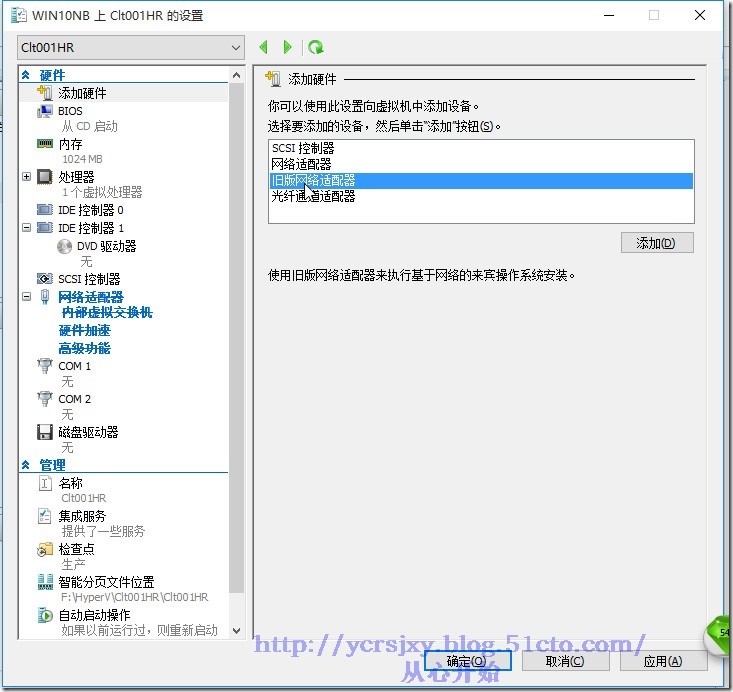This screenshot has width=733, height=692.
Task: Choose 旧版网络适配器 in the device list
Action: [481, 180]
